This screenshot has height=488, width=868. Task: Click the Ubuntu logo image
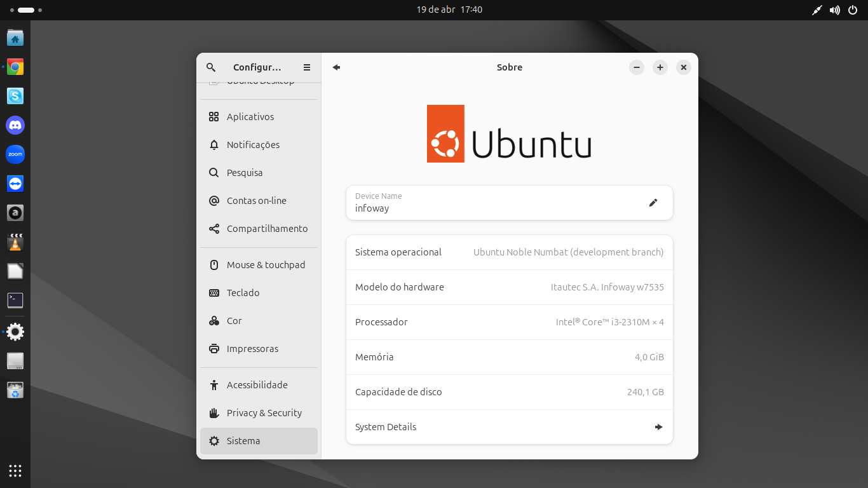(509, 133)
